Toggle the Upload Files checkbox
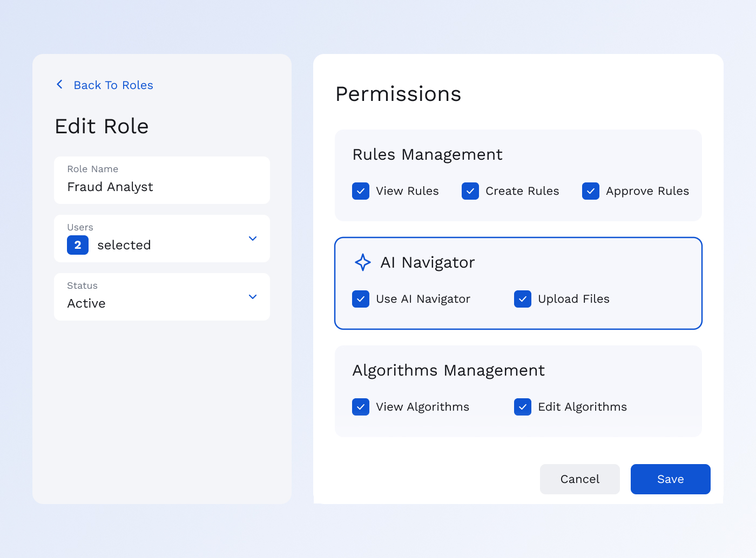This screenshot has width=756, height=558. pos(523,299)
